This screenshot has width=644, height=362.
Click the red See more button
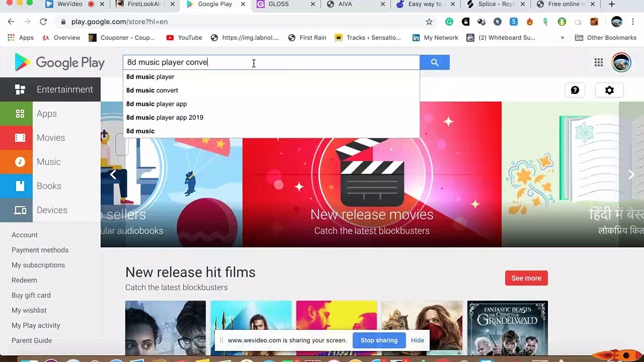point(526,278)
